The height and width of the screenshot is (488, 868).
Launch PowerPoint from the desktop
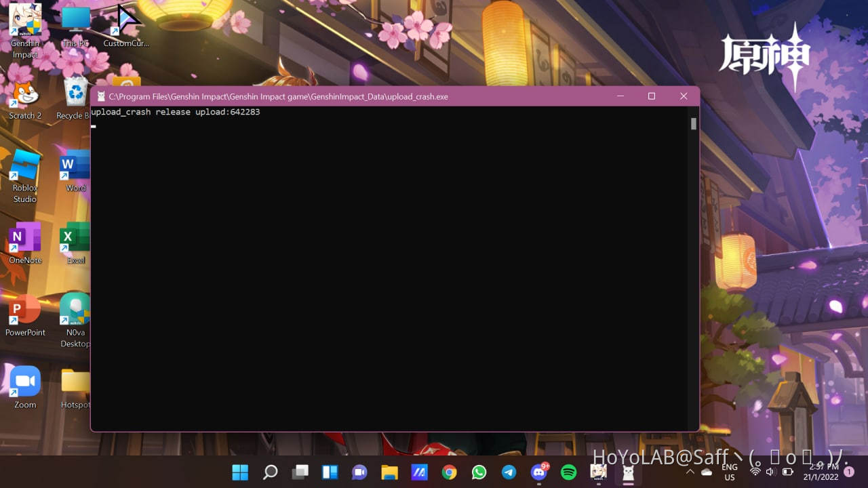point(25,311)
